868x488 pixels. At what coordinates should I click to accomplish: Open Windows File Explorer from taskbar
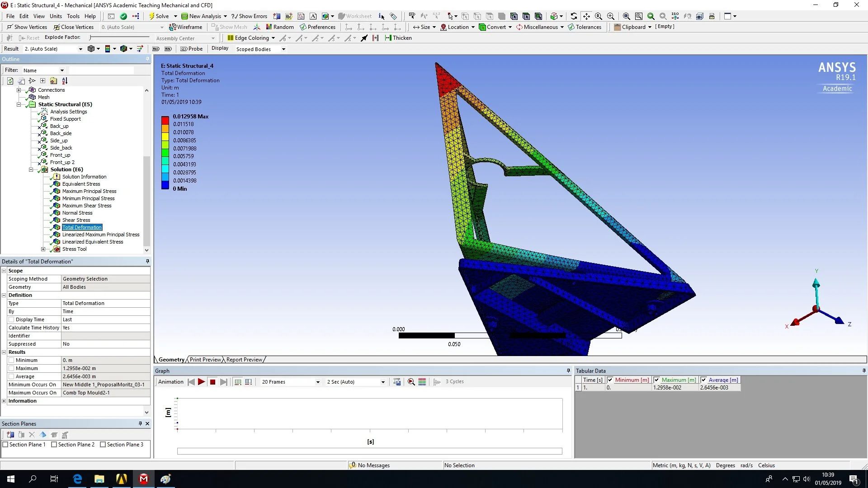[99, 479]
